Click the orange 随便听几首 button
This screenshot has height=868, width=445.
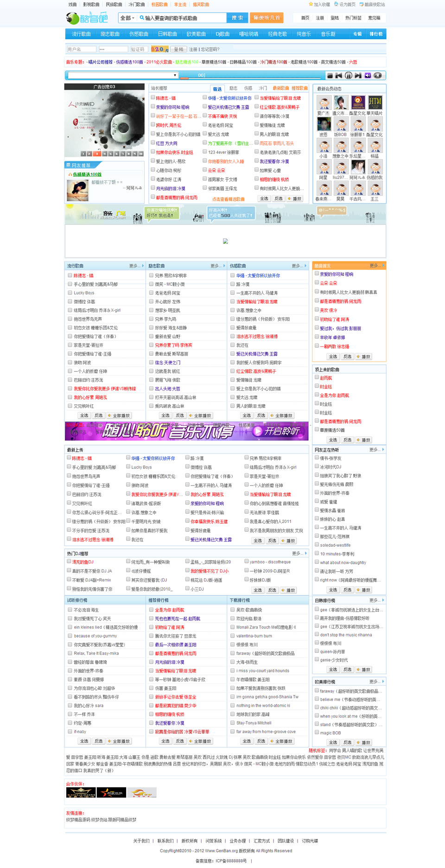pyautogui.click(x=267, y=18)
